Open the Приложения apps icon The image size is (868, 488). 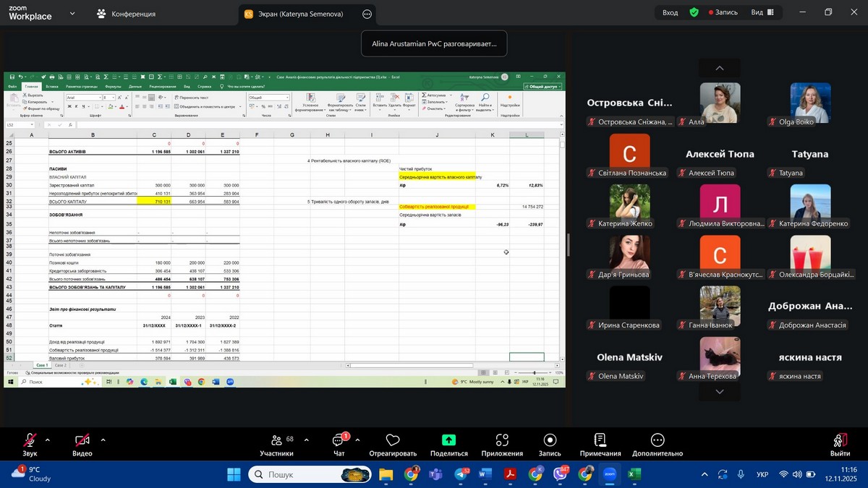point(502,440)
